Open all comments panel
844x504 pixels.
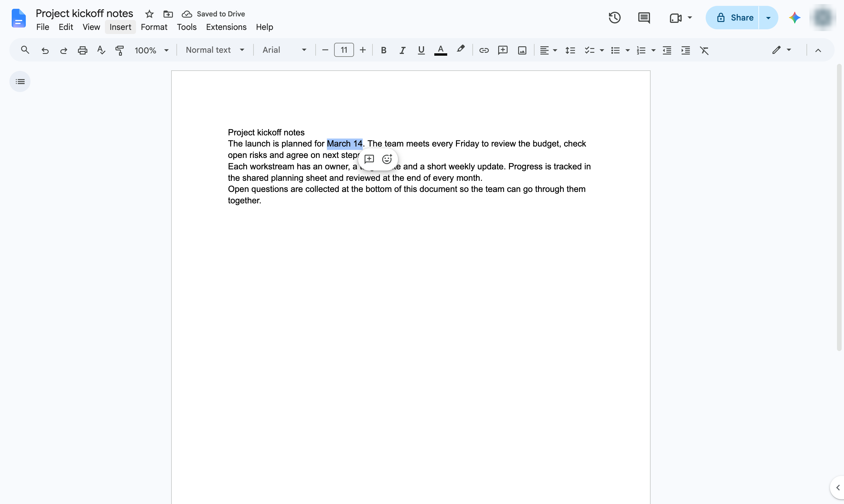tap(644, 17)
